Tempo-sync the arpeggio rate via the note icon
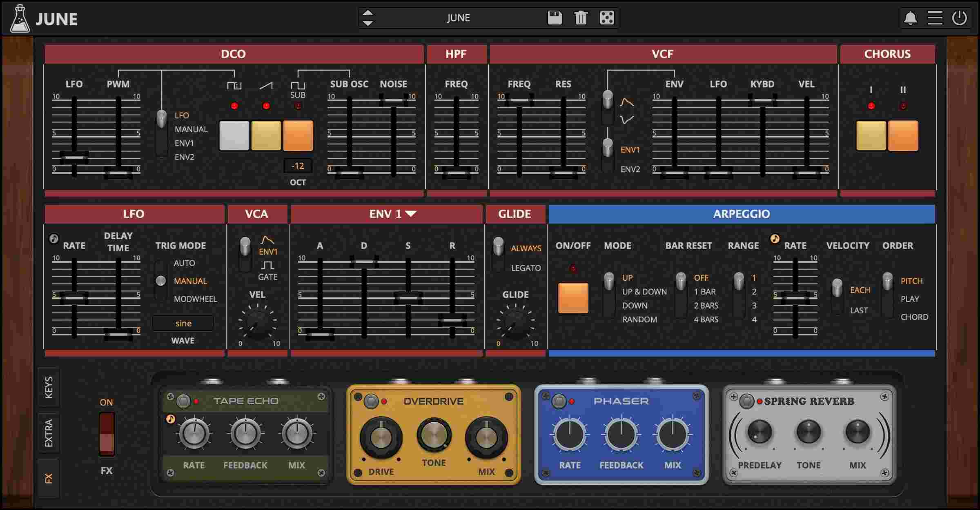The height and width of the screenshot is (510, 980). pos(775,239)
